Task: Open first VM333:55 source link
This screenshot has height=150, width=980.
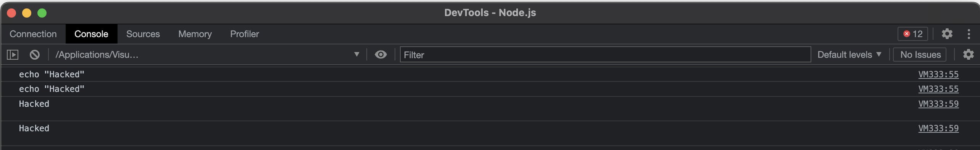Action: click(938, 74)
